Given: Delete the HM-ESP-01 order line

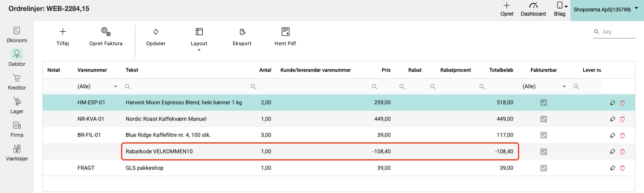Looking at the screenshot, I should tap(622, 103).
